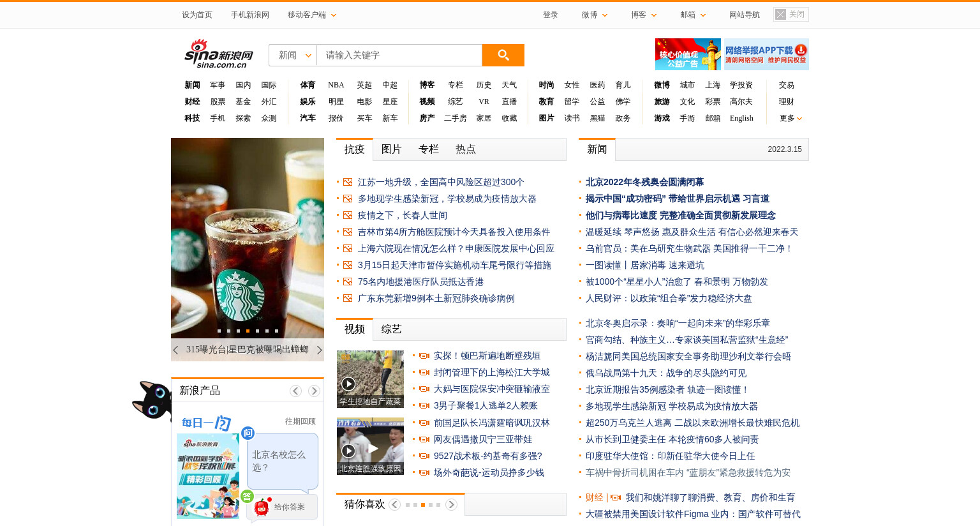Click video icon beside 实探！顿巴斯遍地断壁残垣
This screenshot has width=980, height=526.
(x=424, y=356)
